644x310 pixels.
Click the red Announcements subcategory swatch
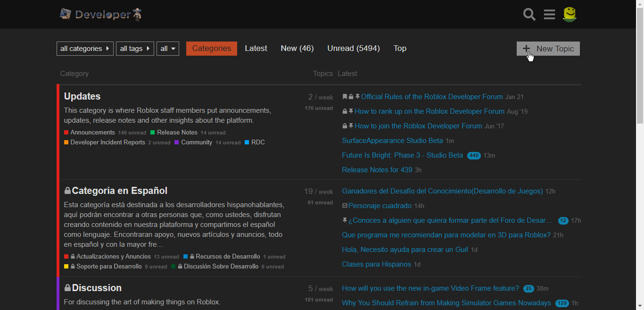pos(66,133)
